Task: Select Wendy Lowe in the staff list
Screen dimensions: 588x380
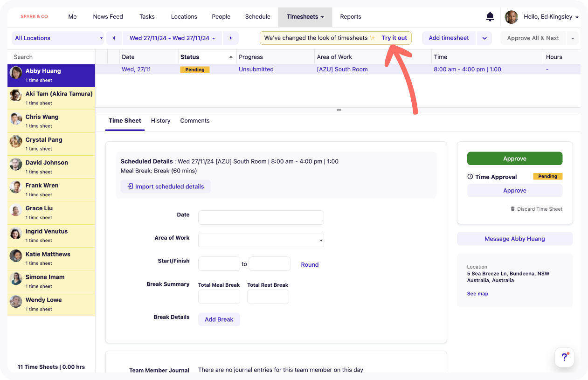Action: point(51,304)
